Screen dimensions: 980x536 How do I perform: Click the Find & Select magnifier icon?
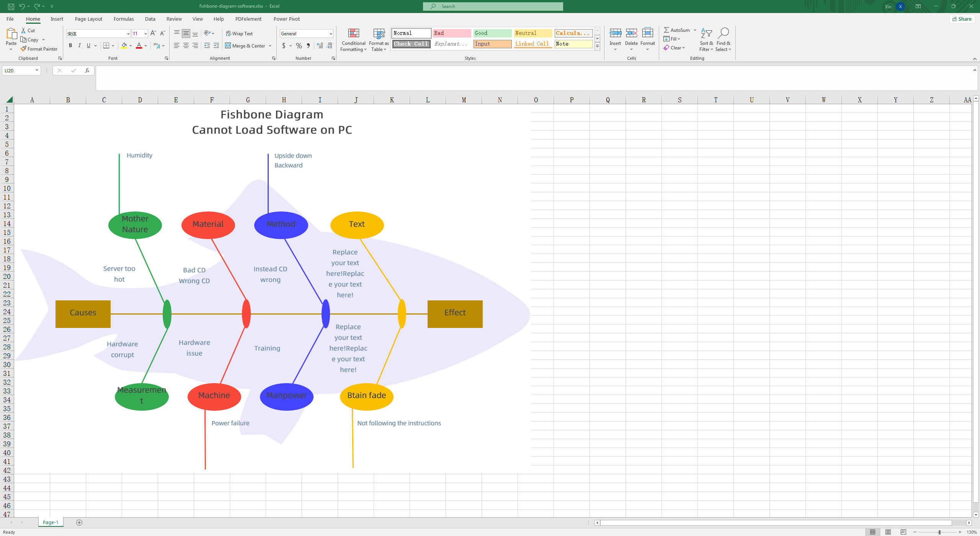723,33
